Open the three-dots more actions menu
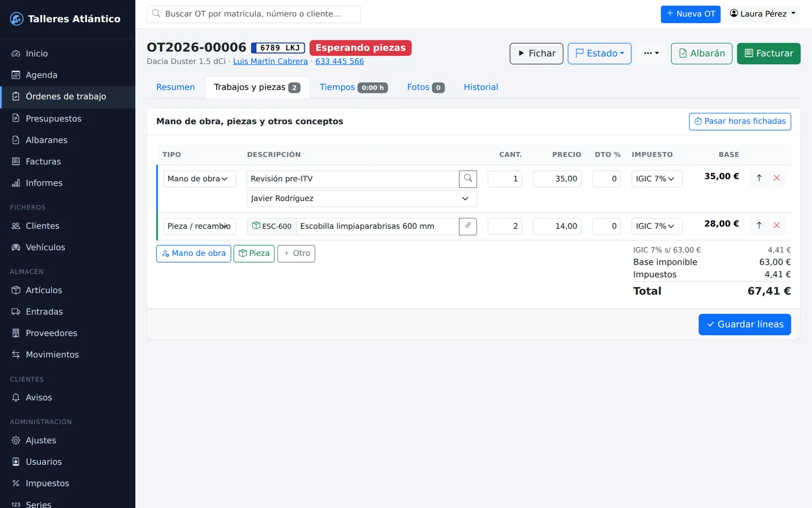The width and height of the screenshot is (812, 508). pos(651,53)
